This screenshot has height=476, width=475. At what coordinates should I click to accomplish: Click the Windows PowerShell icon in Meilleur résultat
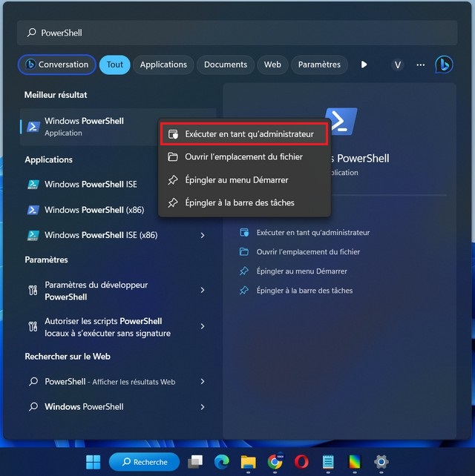pyautogui.click(x=33, y=127)
